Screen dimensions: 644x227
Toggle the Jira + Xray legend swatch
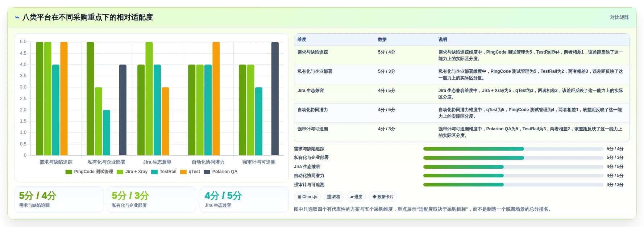pos(120,172)
